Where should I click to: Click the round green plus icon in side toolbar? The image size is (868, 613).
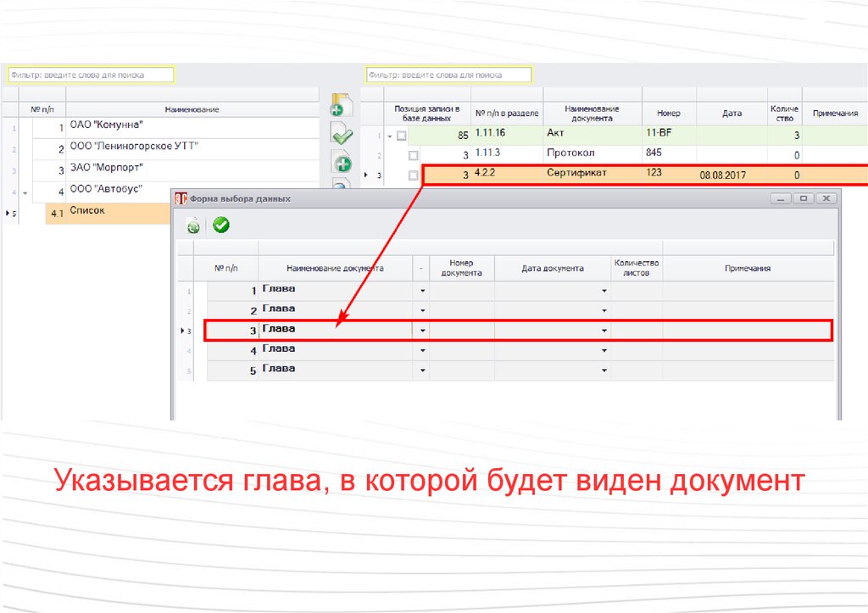(342, 163)
